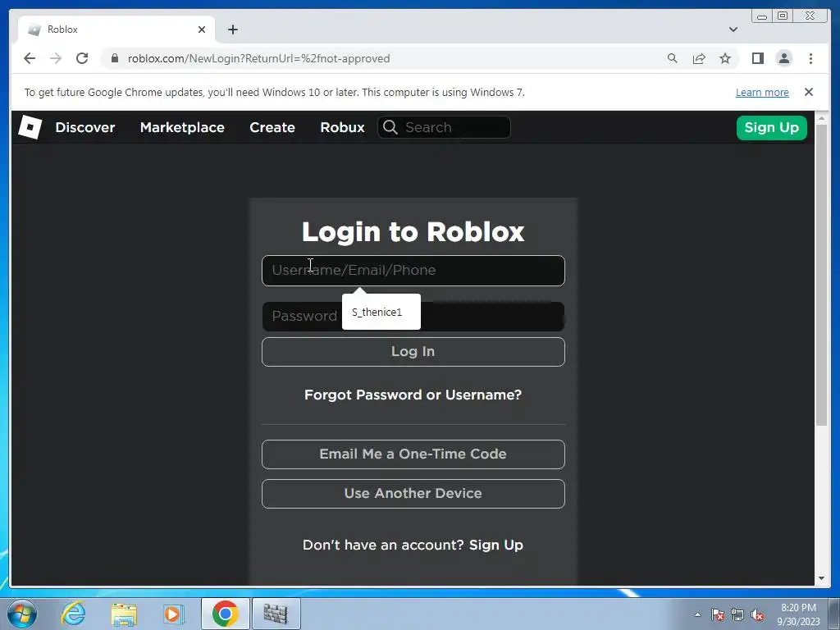Open the Windows Start menu

pyautogui.click(x=22, y=614)
